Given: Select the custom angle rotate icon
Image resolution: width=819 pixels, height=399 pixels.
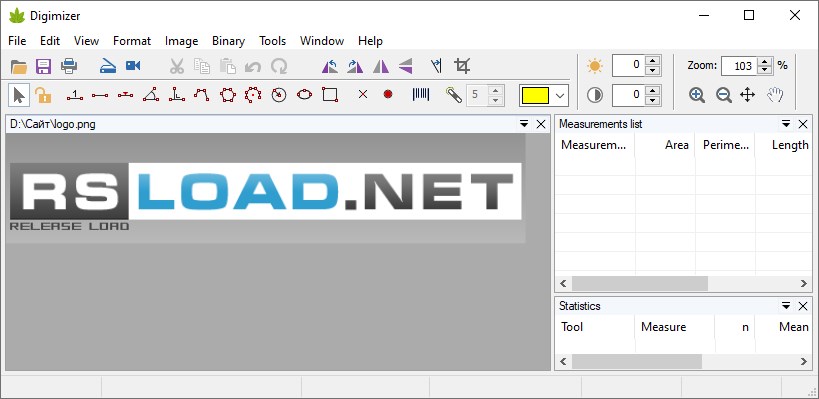Looking at the screenshot, I should pyautogui.click(x=437, y=66).
